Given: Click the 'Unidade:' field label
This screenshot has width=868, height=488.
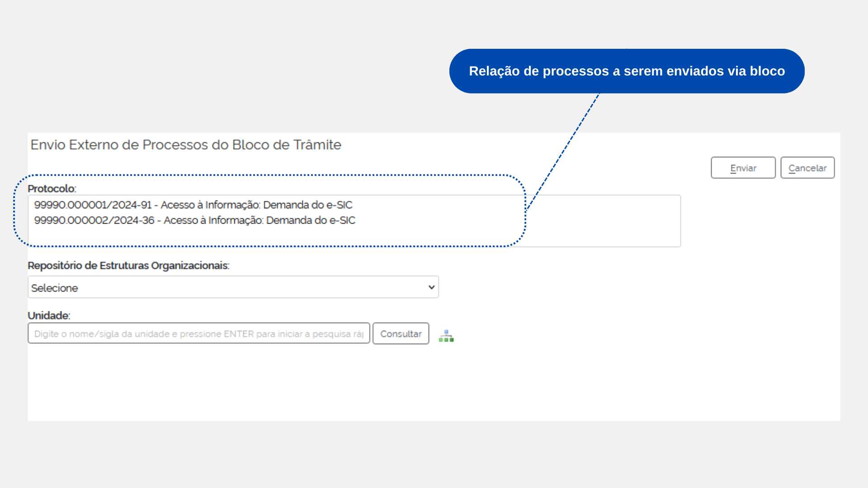Looking at the screenshot, I should click(x=49, y=316).
